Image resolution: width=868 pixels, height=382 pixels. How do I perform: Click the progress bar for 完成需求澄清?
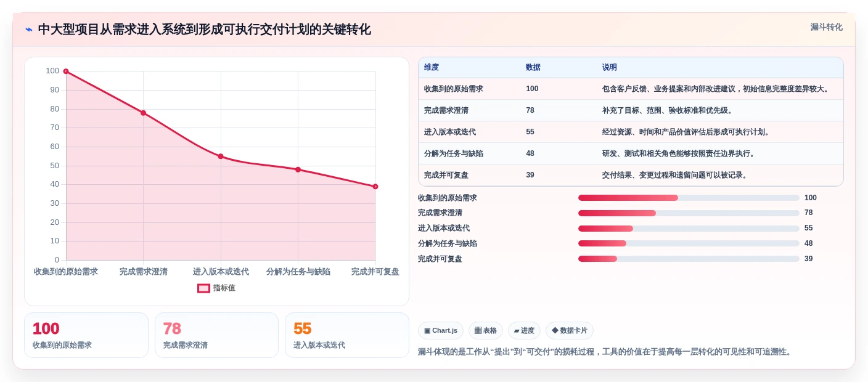689,213
